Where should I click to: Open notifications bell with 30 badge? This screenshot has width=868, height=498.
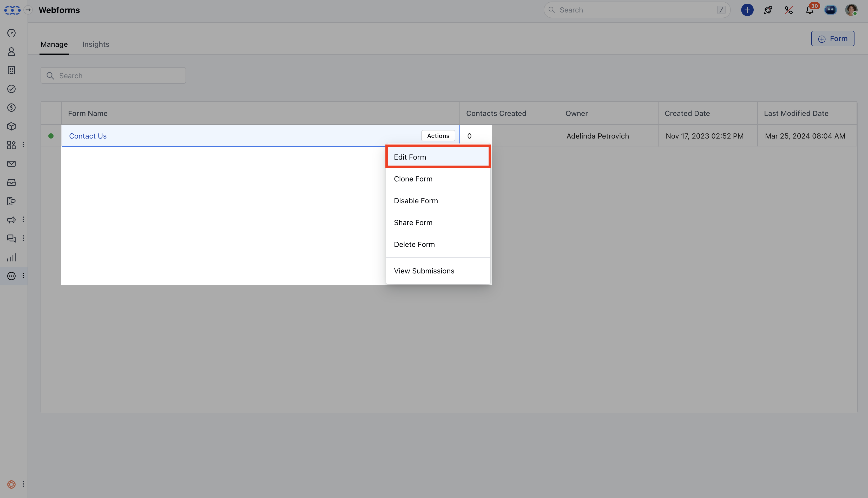[810, 10]
